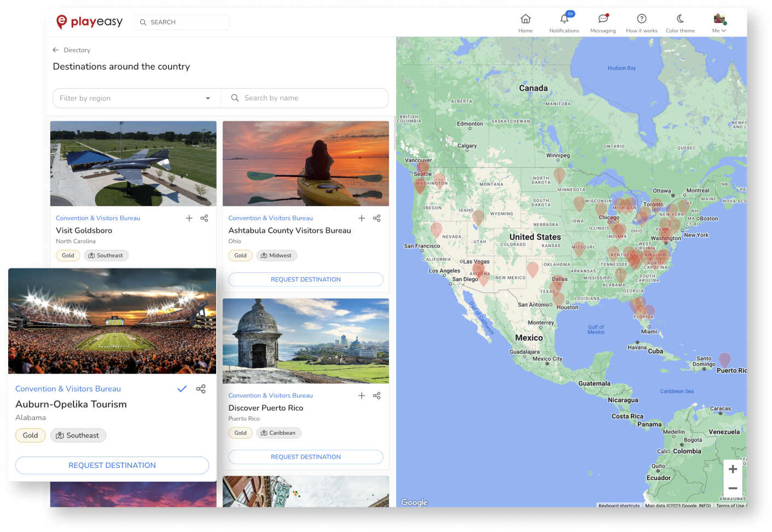This screenshot has width=772, height=532.
Task: Share the Auburn-Opelika Tourism listing
Action: 201,389
